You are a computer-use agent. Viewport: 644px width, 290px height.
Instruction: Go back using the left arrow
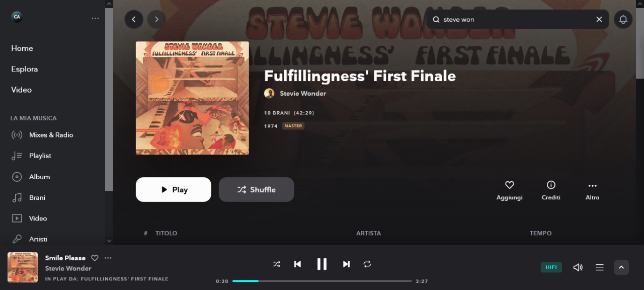[x=134, y=19]
